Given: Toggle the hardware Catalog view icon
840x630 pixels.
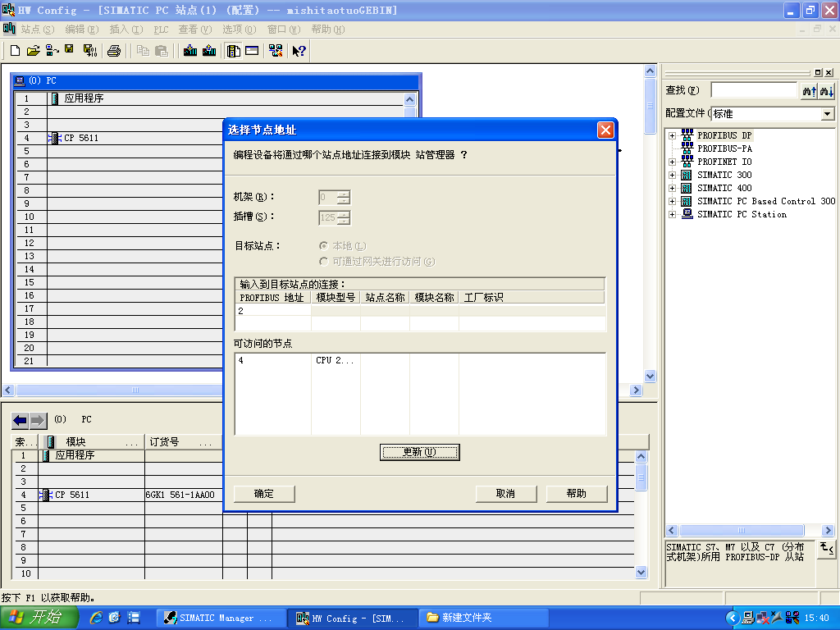Looking at the screenshot, I should tap(233, 51).
